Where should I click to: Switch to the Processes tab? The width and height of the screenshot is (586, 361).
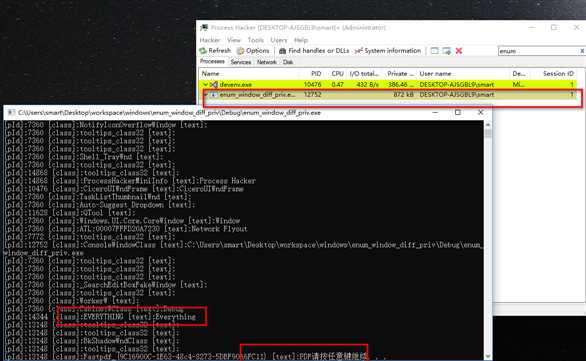click(x=212, y=61)
